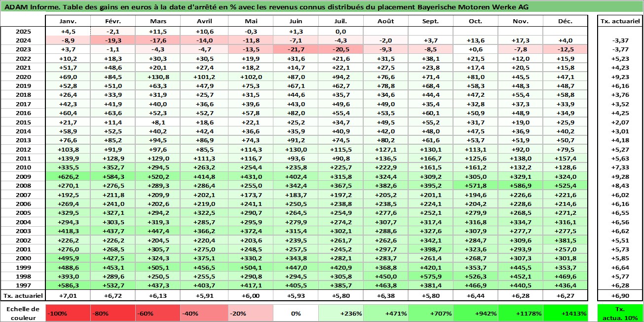Select the Janv. column header

coord(68,21)
